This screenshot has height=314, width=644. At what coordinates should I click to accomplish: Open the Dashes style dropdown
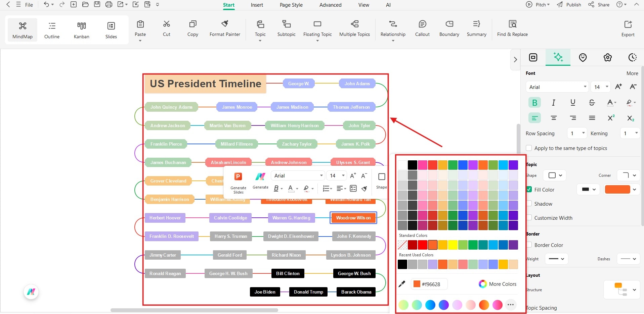(628, 259)
